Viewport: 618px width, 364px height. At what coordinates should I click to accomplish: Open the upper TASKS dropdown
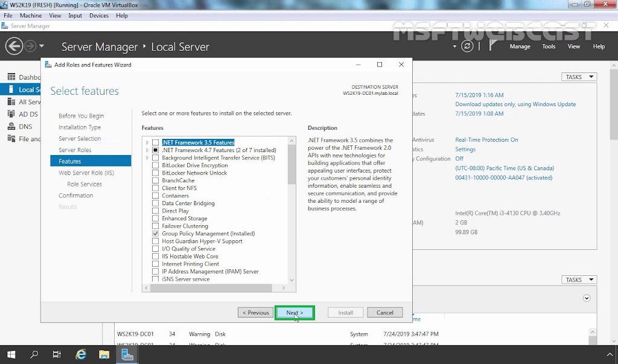(579, 77)
